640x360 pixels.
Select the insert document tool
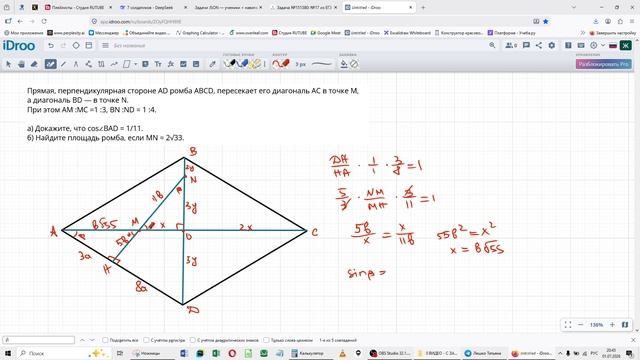pos(196,64)
